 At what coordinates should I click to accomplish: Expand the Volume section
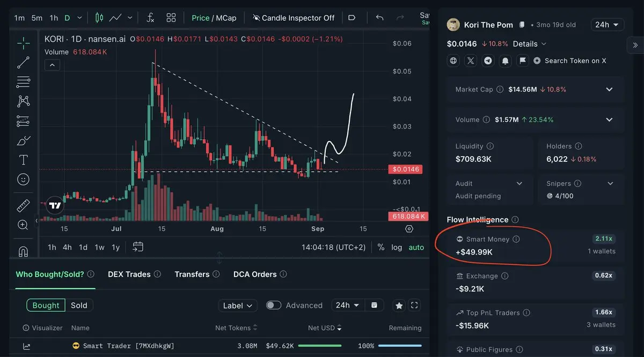pos(609,120)
